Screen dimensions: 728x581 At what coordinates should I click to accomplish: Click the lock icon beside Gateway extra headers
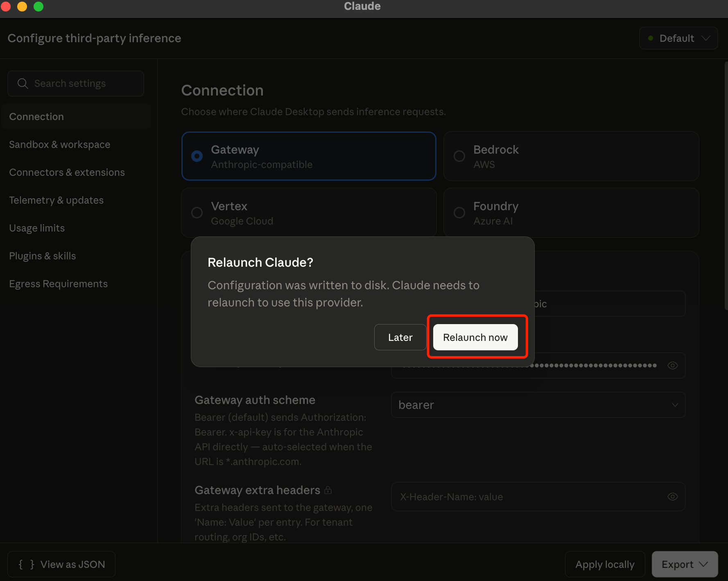(x=328, y=490)
